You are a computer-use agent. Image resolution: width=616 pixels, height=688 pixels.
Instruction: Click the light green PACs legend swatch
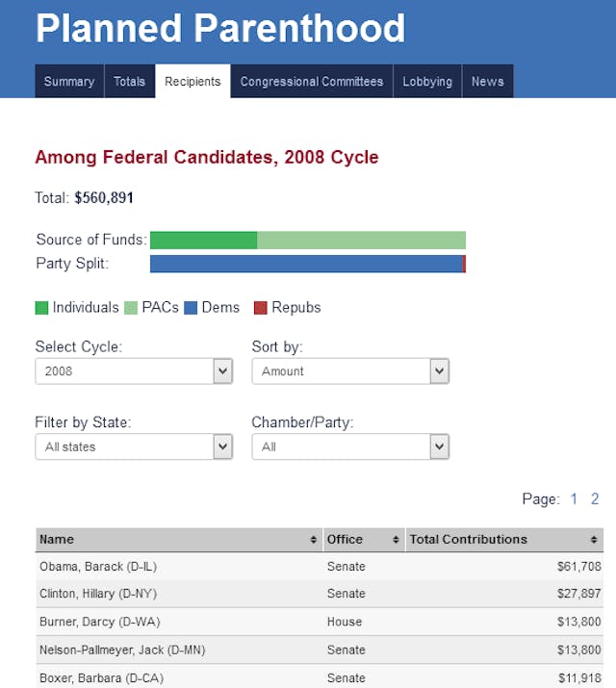pos(132,308)
